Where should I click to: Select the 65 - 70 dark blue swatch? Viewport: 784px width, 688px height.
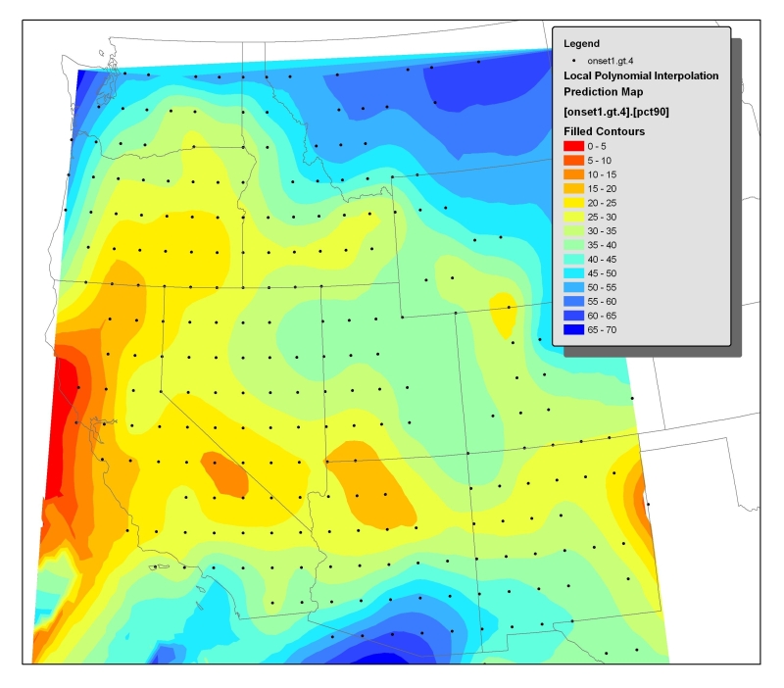click(573, 329)
